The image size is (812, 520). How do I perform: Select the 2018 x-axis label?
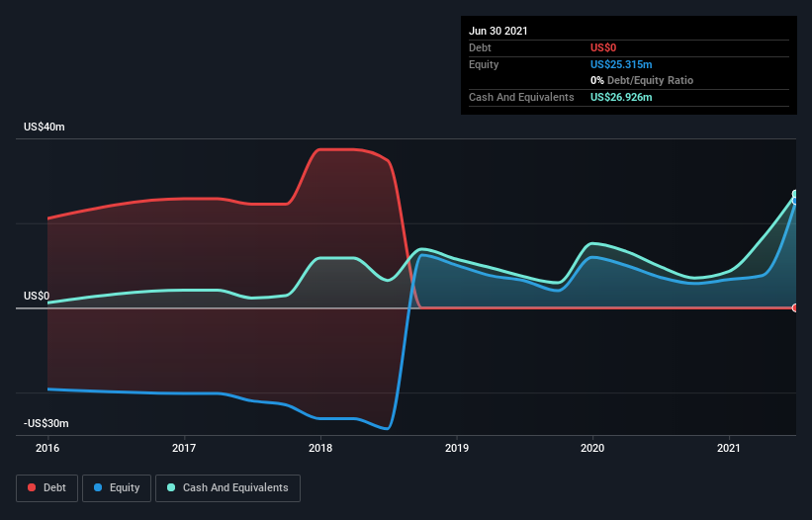coord(320,448)
